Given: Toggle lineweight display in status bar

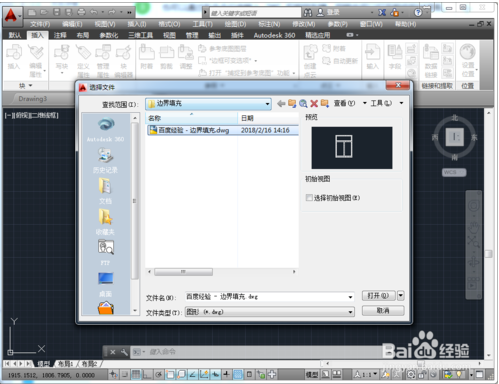Looking at the screenshot, I should tap(227, 375).
